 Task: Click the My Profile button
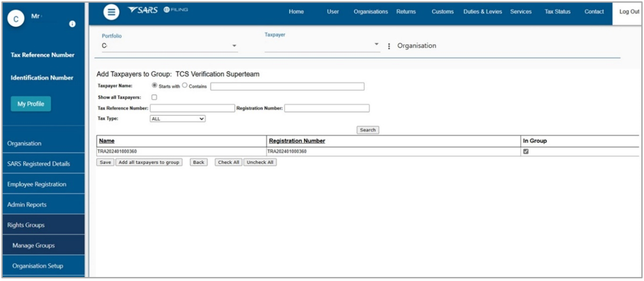coord(31,104)
